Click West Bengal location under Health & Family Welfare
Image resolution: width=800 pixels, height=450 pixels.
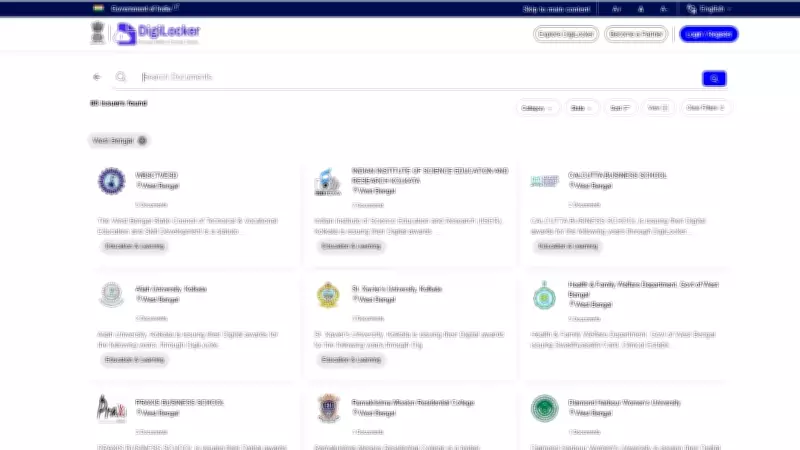(590, 305)
